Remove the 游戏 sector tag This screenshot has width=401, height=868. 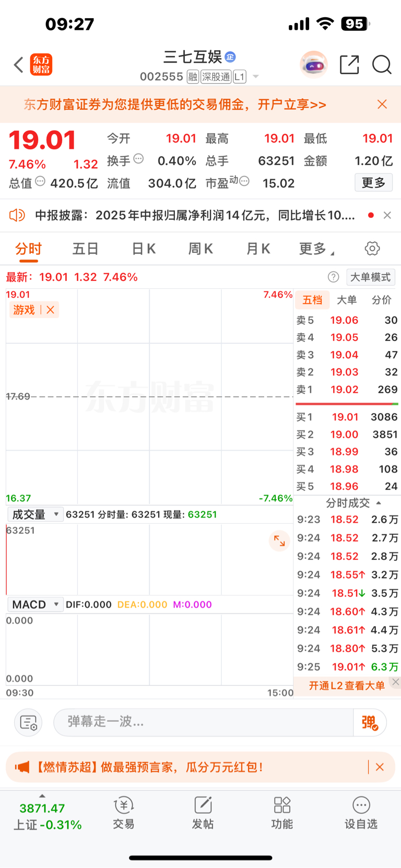pyautogui.click(x=51, y=310)
